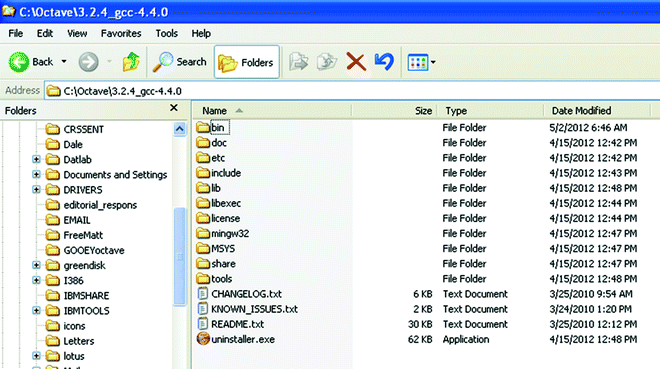Viewport: 660px width, 369px height.
Task: Sort by Date Modified column header
Action: (597, 111)
